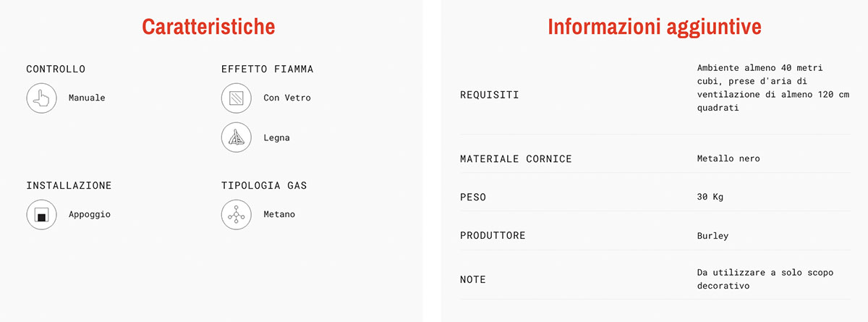868x322 pixels.
Task: Click the Appoggio label
Action: (90, 215)
